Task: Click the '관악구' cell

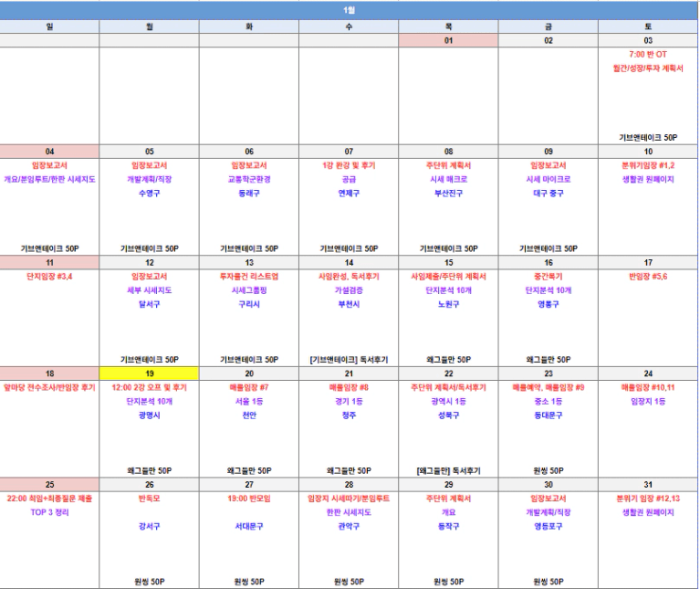Action: click(349, 526)
